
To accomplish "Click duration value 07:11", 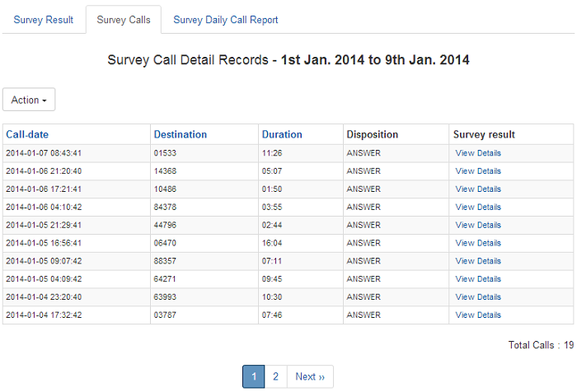I will click(272, 261).
